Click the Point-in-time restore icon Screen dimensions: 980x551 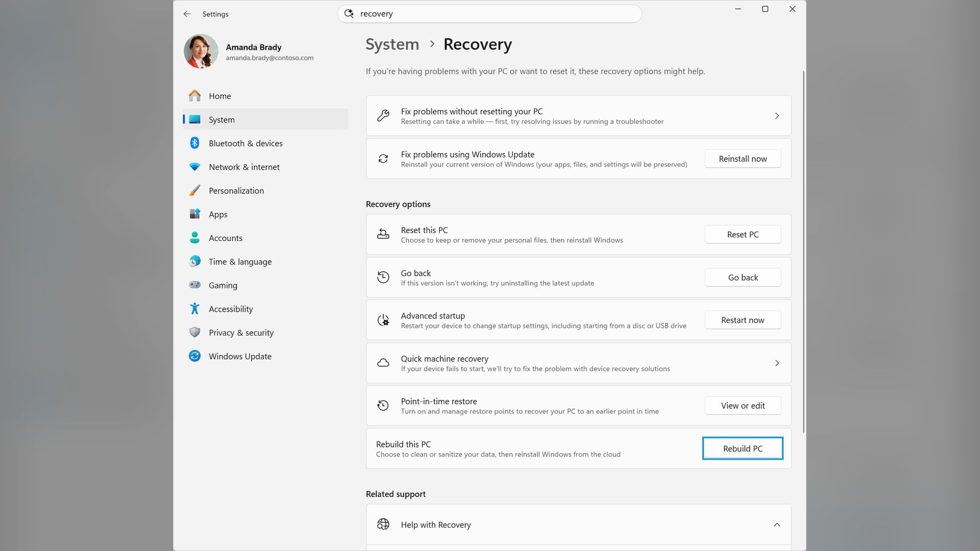383,406
